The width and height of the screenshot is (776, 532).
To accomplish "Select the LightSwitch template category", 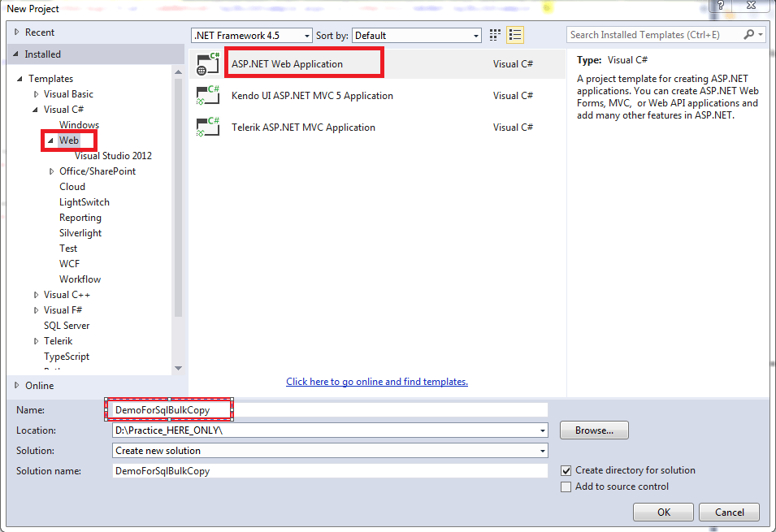I will pos(85,202).
